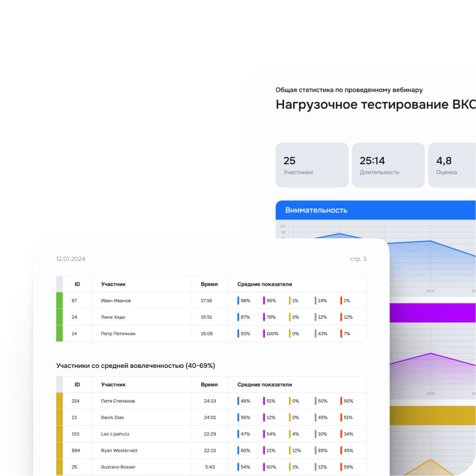Click the peak point of the purple chart

[430, 353]
